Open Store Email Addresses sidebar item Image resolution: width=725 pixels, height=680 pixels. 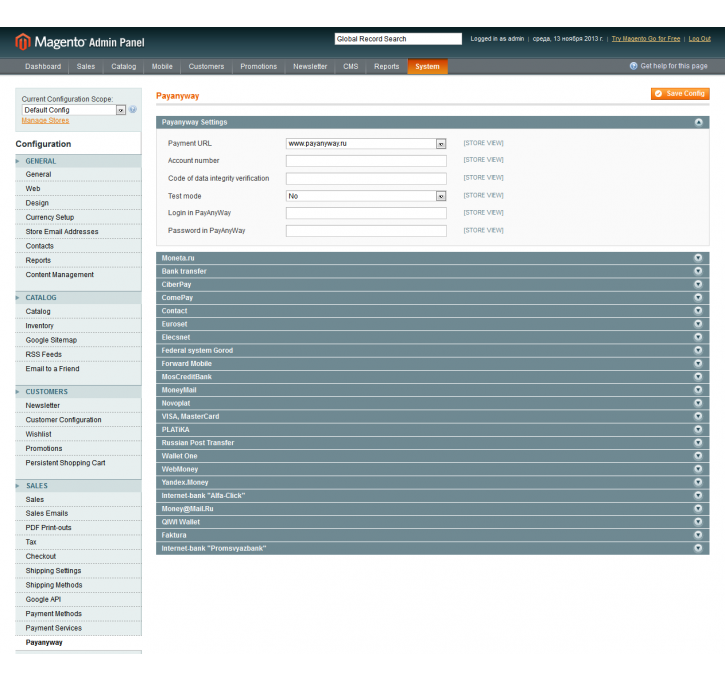62,232
